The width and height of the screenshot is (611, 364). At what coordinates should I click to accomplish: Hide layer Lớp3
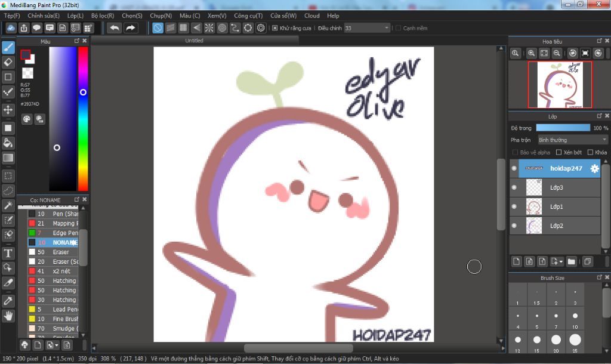(x=514, y=187)
